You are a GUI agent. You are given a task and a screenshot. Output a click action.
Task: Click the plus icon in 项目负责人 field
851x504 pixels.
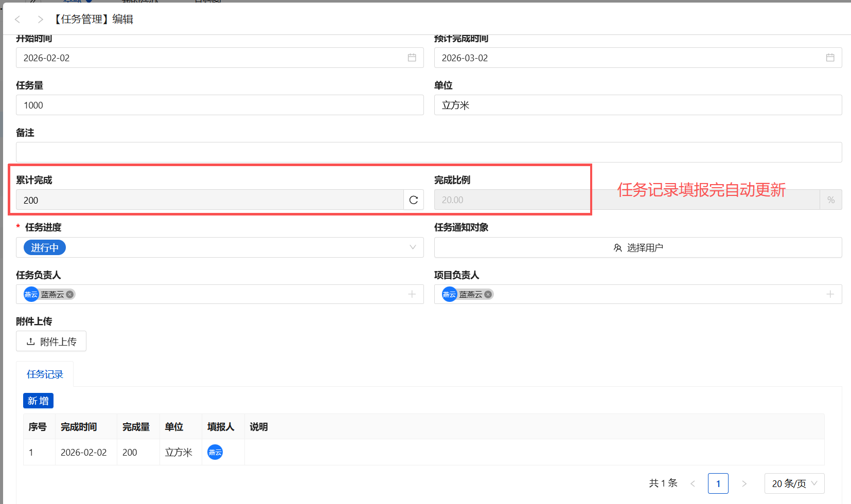click(830, 294)
